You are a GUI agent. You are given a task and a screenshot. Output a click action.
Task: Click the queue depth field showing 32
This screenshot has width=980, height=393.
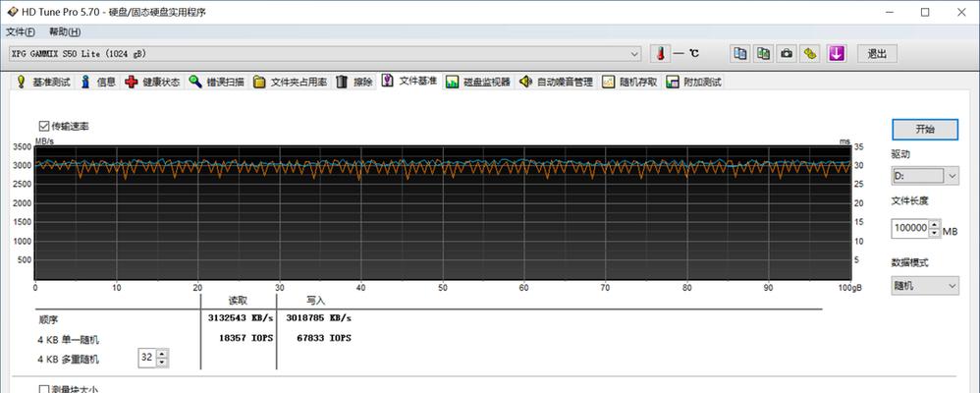point(147,358)
